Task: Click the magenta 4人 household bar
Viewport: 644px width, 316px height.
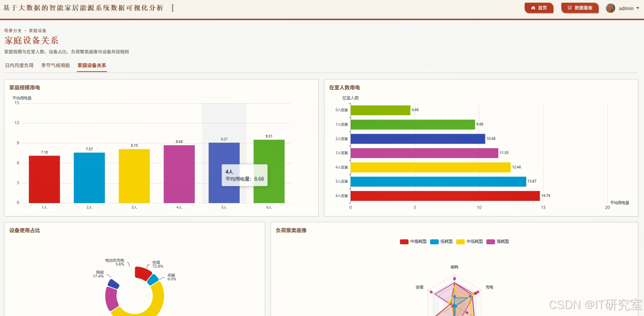Action: [x=179, y=174]
